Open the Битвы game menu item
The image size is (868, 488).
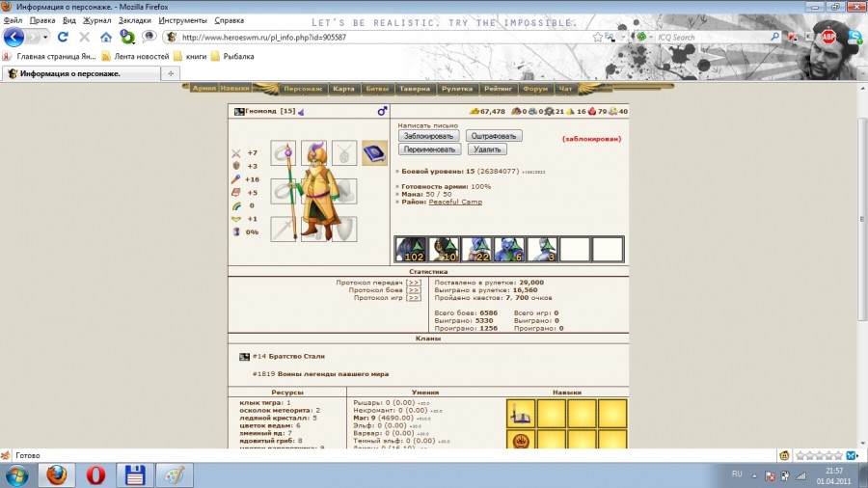pyautogui.click(x=377, y=89)
